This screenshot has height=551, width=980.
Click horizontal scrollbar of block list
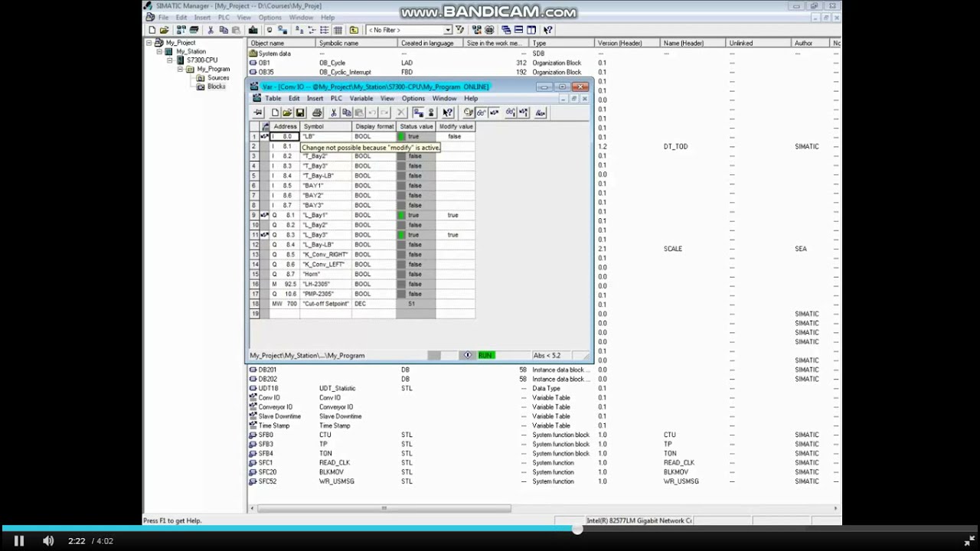(x=384, y=508)
